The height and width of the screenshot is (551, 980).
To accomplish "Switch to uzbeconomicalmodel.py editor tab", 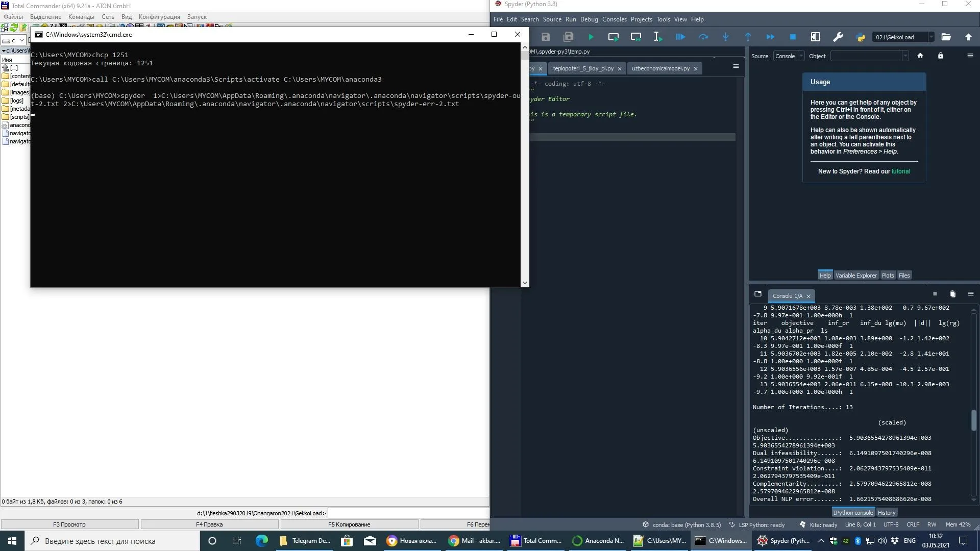I will coord(660,68).
